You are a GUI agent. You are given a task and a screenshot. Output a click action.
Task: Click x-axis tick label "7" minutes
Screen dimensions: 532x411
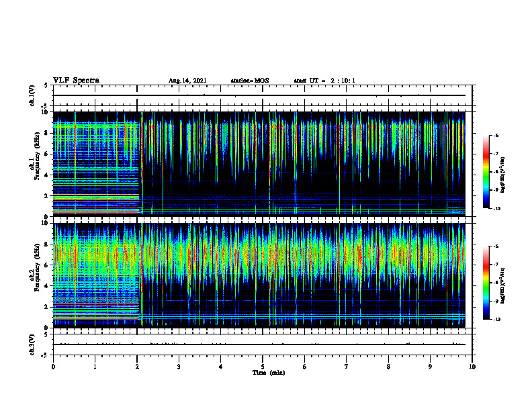click(347, 367)
